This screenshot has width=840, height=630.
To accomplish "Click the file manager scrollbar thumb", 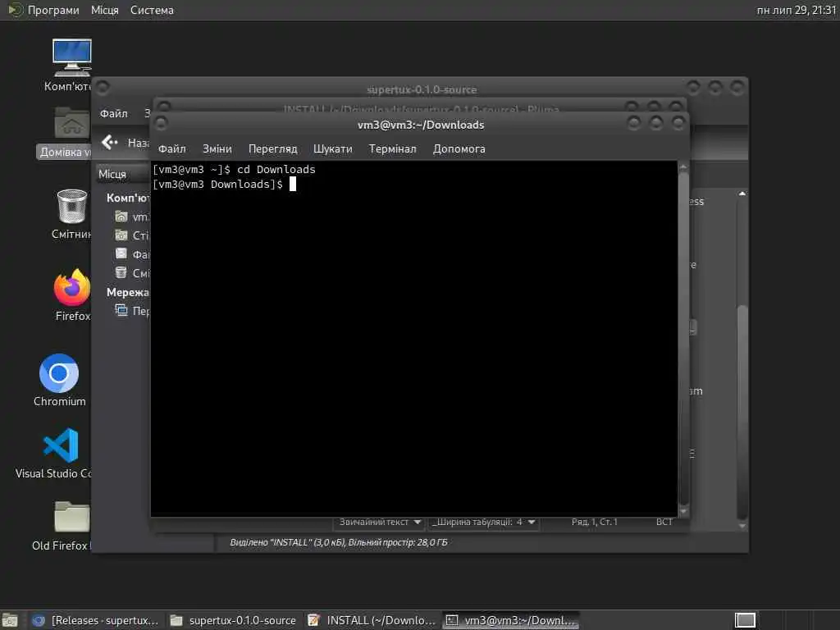I will [x=742, y=412].
